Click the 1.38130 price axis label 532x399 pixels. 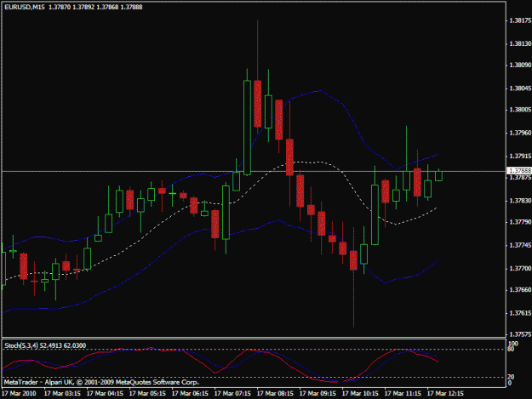point(520,43)
